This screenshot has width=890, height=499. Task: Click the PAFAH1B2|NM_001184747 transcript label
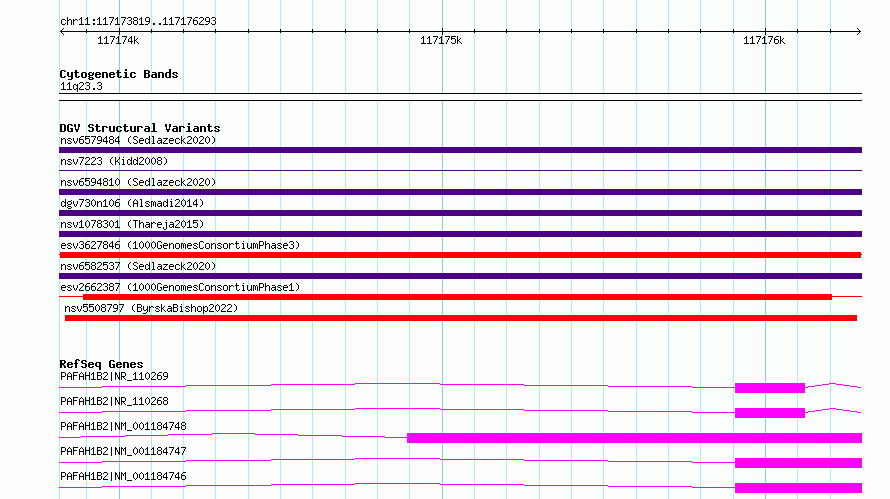123,451
